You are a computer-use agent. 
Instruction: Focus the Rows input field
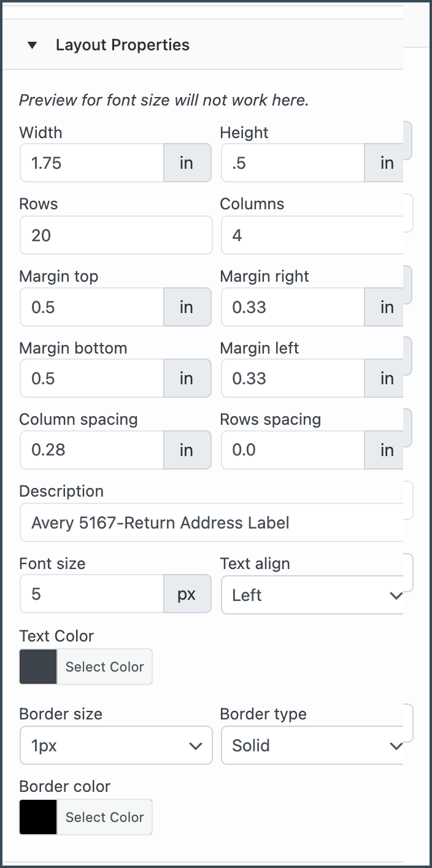pyautogui.click(x=116, y=235)
